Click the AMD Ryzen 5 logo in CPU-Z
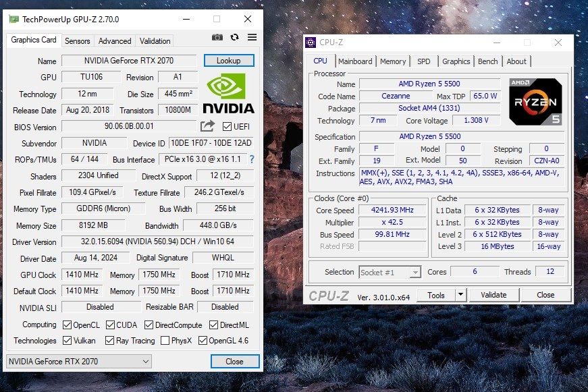Viewport: 588px width, 392px height. [x=535, y=102]
